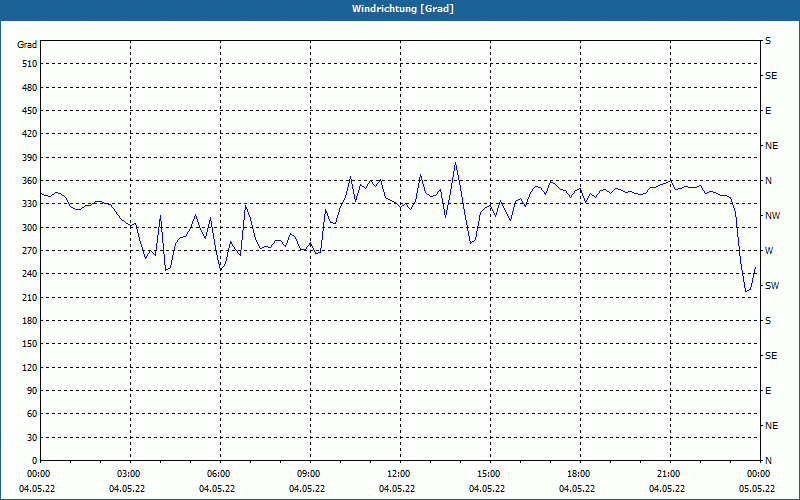
Task: Click the "S" compass label at 180 level
Action: (x=768, y=321)
